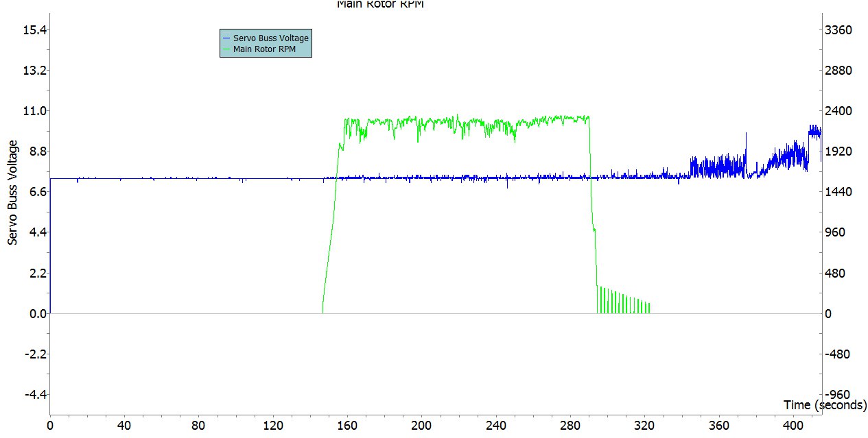Click the 160 tick on time axis
The height and width of the screenshot is (438, 868).
click(347, 425)
